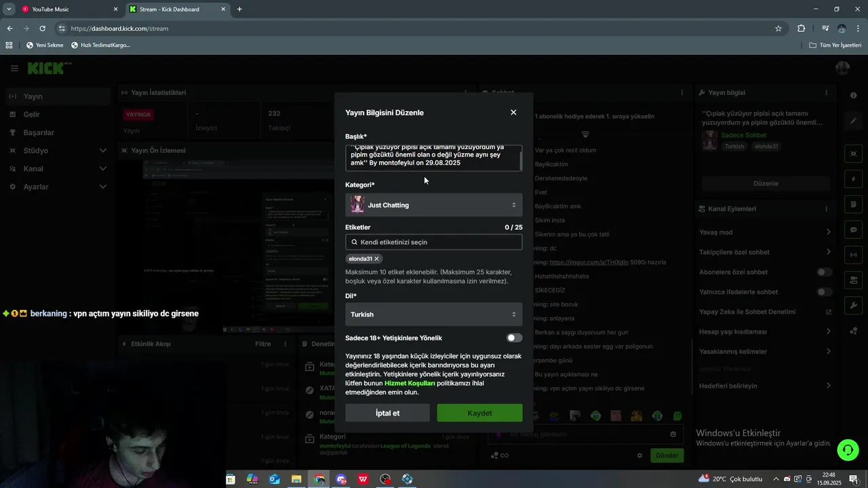Open the Hizmet Koşulları link
The height and width of the screenshot is (488, 868).
coord(410,383)
